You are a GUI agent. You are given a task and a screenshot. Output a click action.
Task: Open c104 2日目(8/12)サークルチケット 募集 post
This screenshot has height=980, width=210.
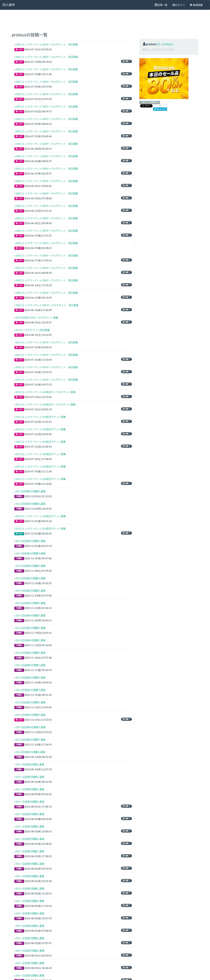tap(36, 318)
